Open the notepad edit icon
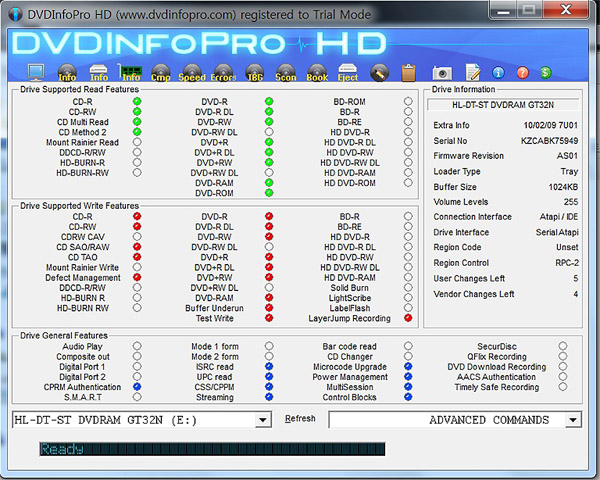 pyautogui.click(x=473, y=72)
